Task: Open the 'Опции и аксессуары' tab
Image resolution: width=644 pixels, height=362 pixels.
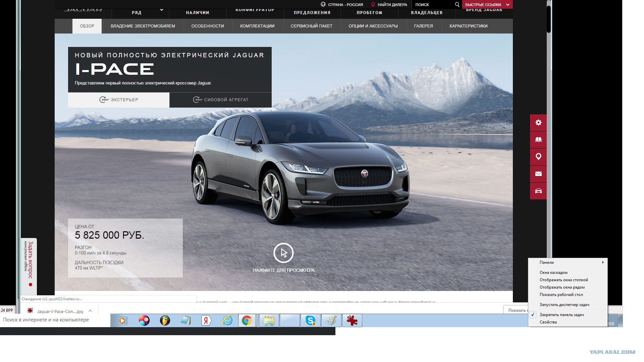Action: 373,26
